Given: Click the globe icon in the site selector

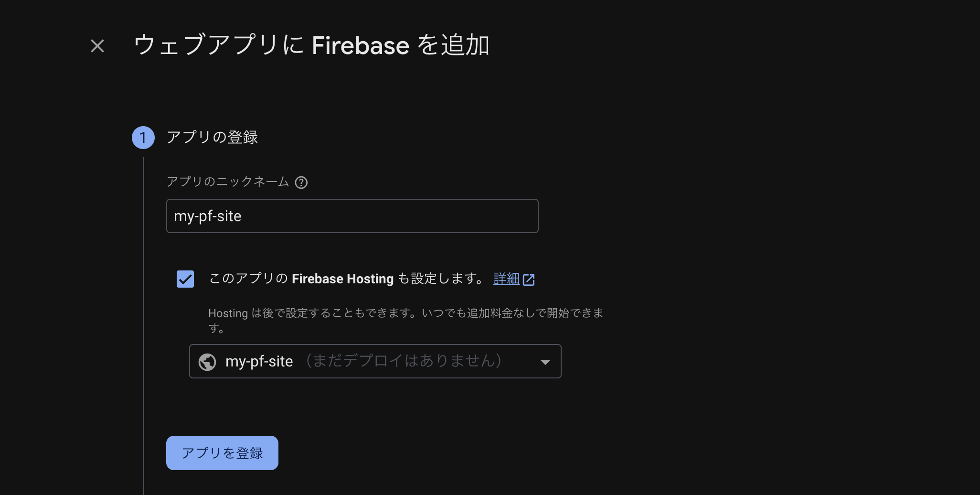Looking at the screenshot, I should point(207,362).
